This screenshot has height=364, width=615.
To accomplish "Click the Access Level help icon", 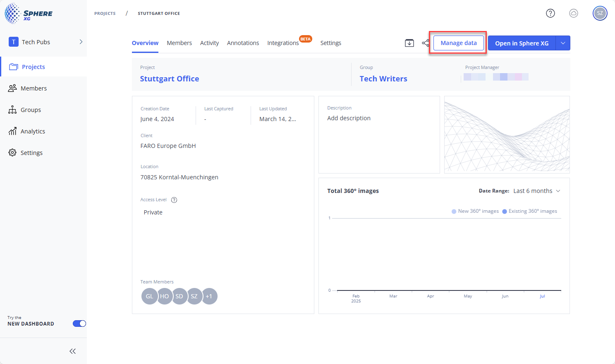I will [174, 200].
